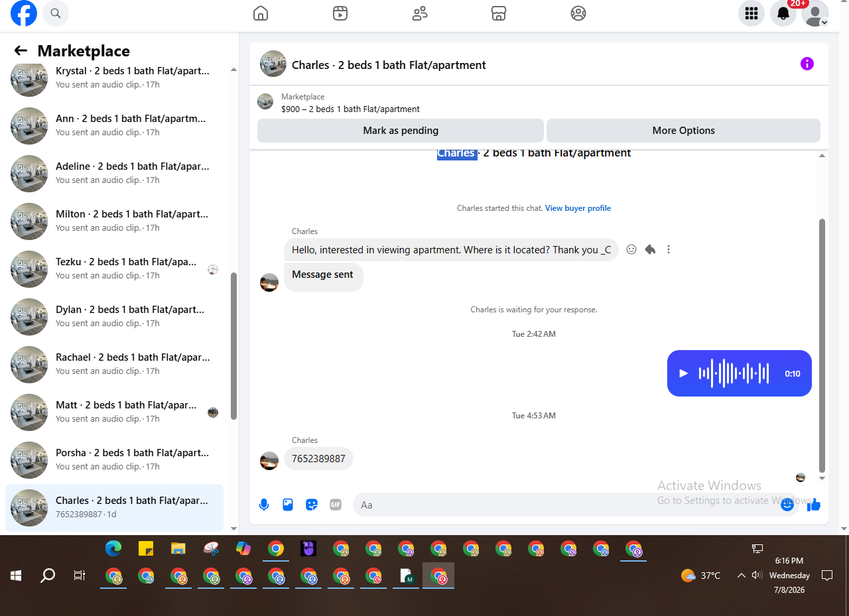849x616 pixels.
Task: Show hidden system tray icons
Action: 742,576
